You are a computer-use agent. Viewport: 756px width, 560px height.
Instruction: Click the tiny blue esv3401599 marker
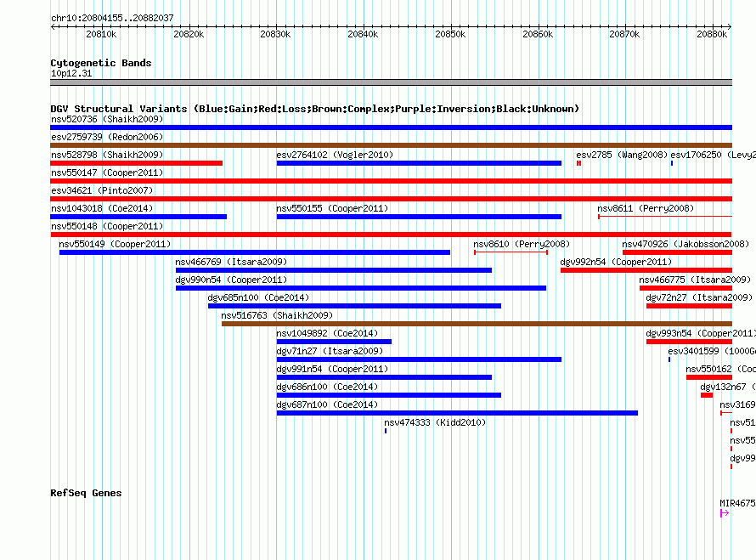669,359
